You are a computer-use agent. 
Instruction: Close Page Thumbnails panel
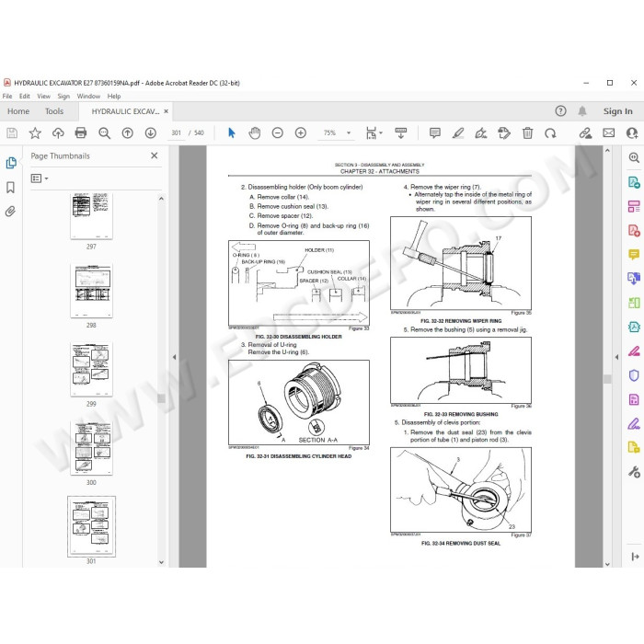click(154, 155)
